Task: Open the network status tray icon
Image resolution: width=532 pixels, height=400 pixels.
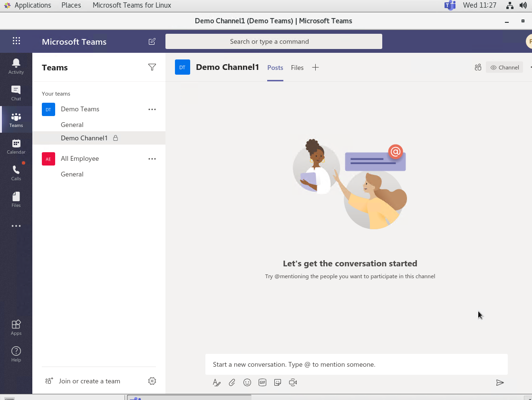Action: click(x=510, y=5)
